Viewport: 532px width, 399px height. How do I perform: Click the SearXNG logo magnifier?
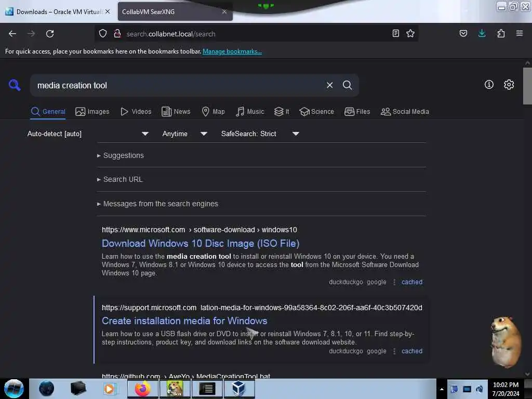[15, 85]
